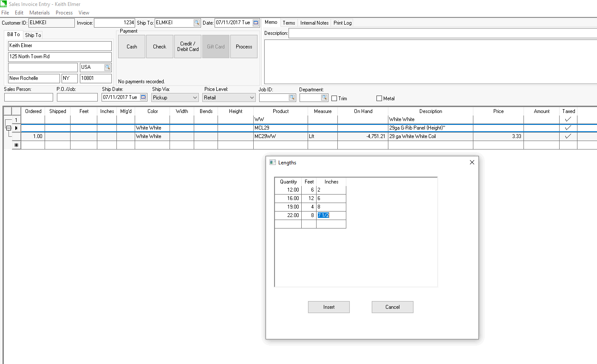The width and height of the screenshot is (597, 364).
Task: Open the invoice Date calendar picker
Action: [256, 23]
